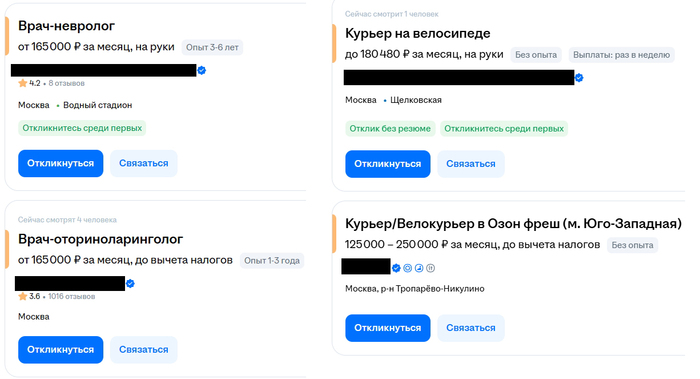
Task: Click fourth grey circular badge on Озон фреш listing
Action: tap(430, 268)
